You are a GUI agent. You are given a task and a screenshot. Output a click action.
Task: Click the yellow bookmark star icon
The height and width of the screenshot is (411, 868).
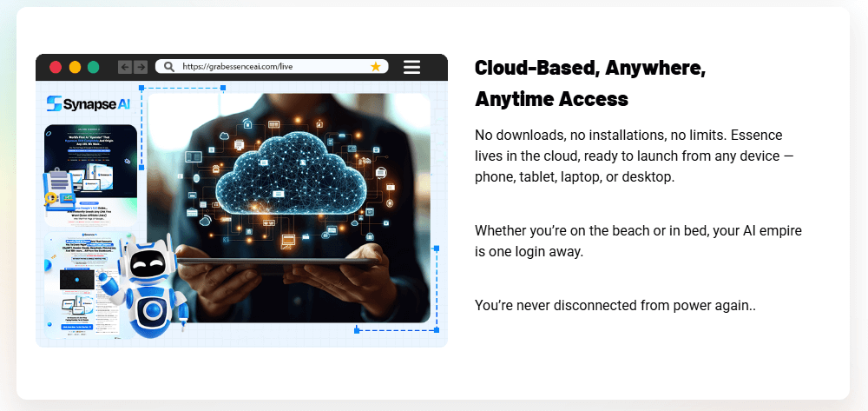tap(375, 67)
